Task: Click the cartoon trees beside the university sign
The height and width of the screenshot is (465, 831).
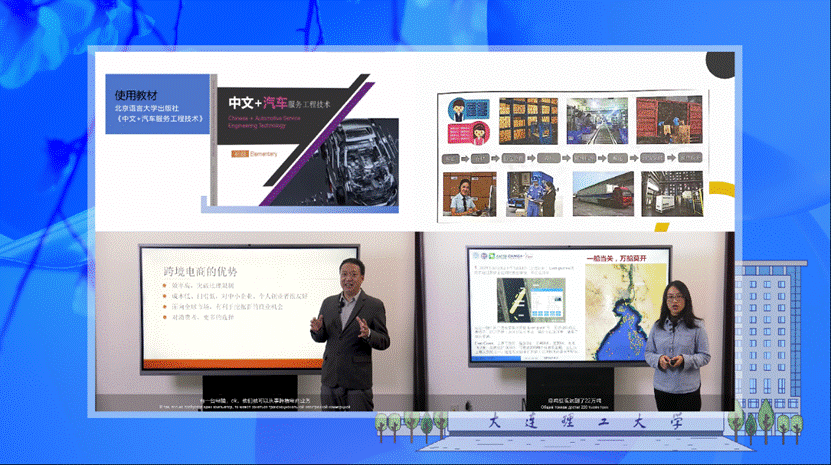Action: point(405,426)
